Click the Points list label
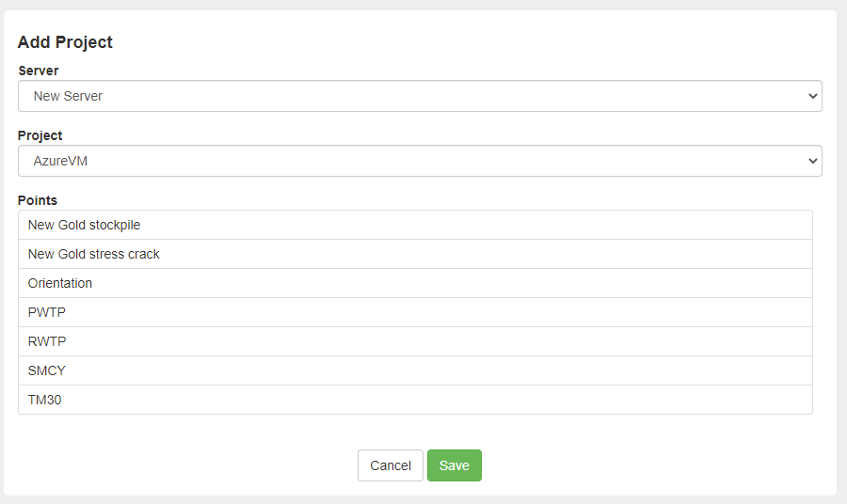The width and height of the screenshot is (847, 504). 38,200
